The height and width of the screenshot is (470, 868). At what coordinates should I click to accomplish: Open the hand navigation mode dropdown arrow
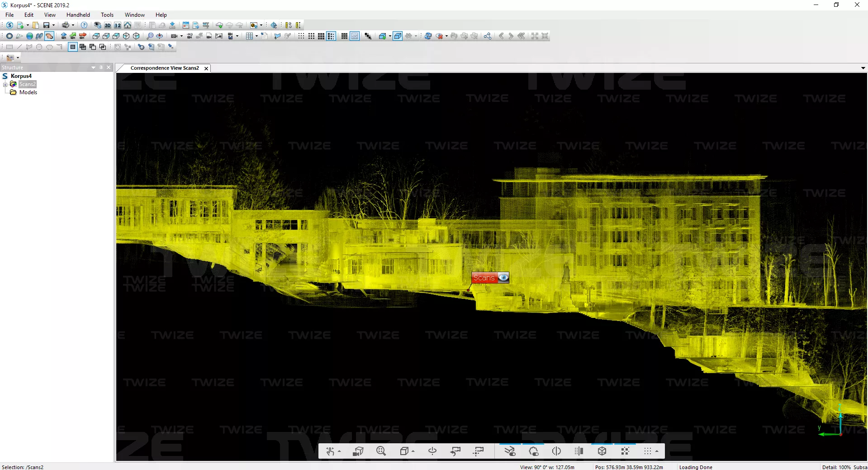tap(339, 451)
